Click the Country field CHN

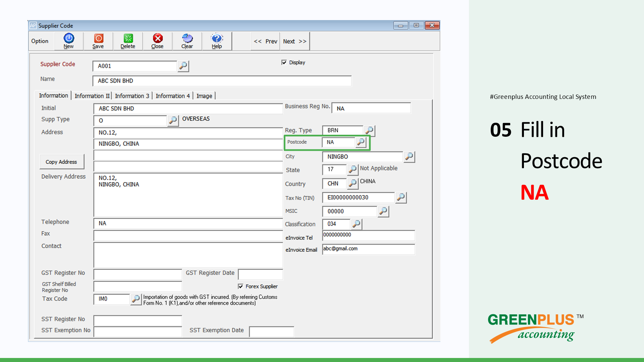(334, 184)
